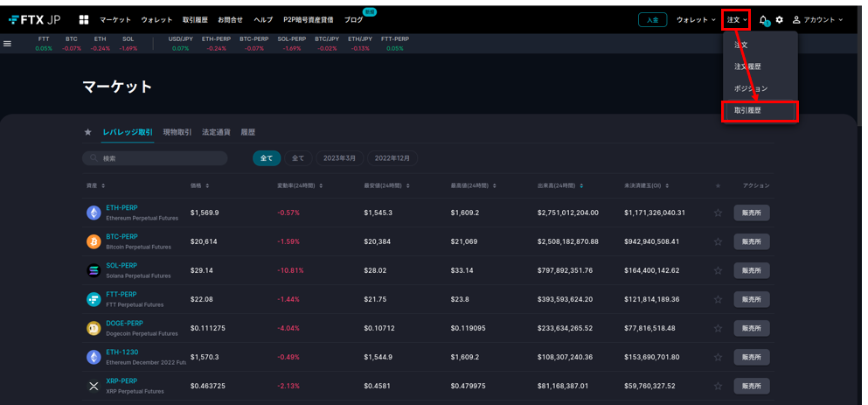Open the notifications bell

763,20
